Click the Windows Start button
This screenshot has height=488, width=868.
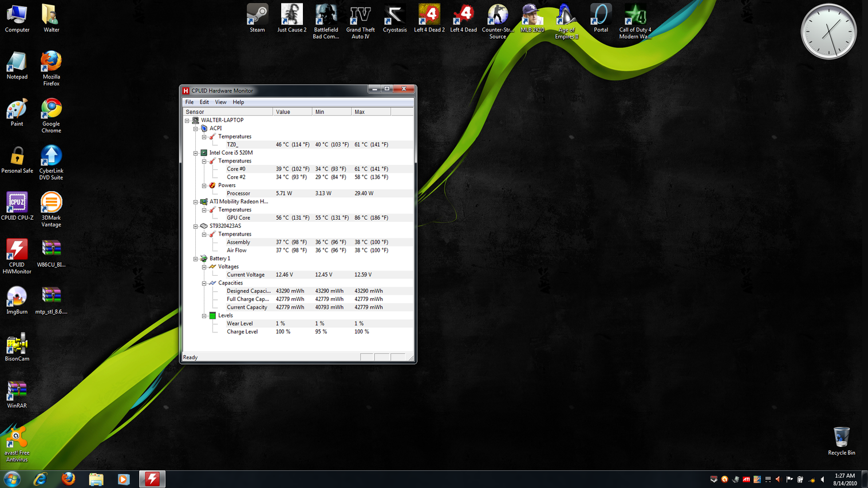12,479
